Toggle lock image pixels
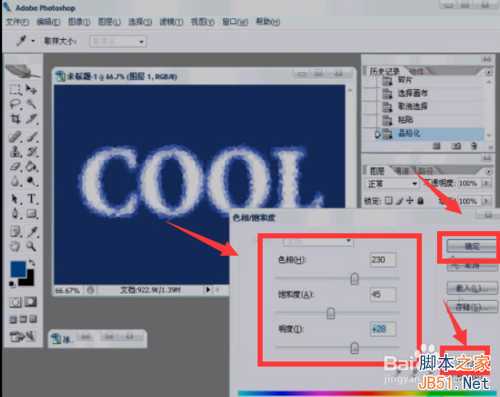 [x=400, y=201]
